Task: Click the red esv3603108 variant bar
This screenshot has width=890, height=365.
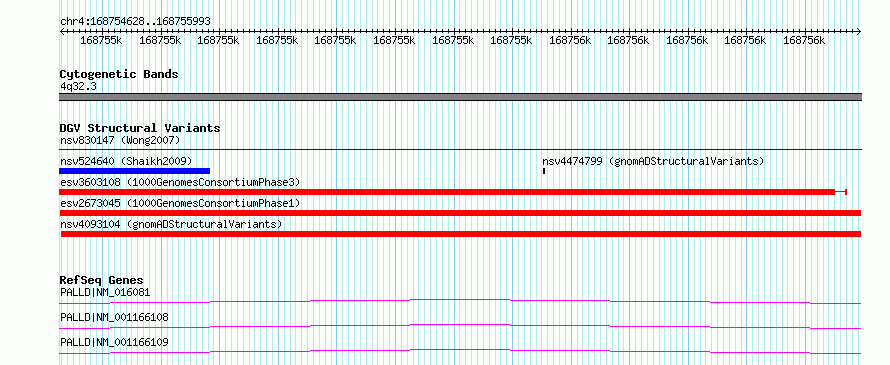Action: (x=453, y=192)
